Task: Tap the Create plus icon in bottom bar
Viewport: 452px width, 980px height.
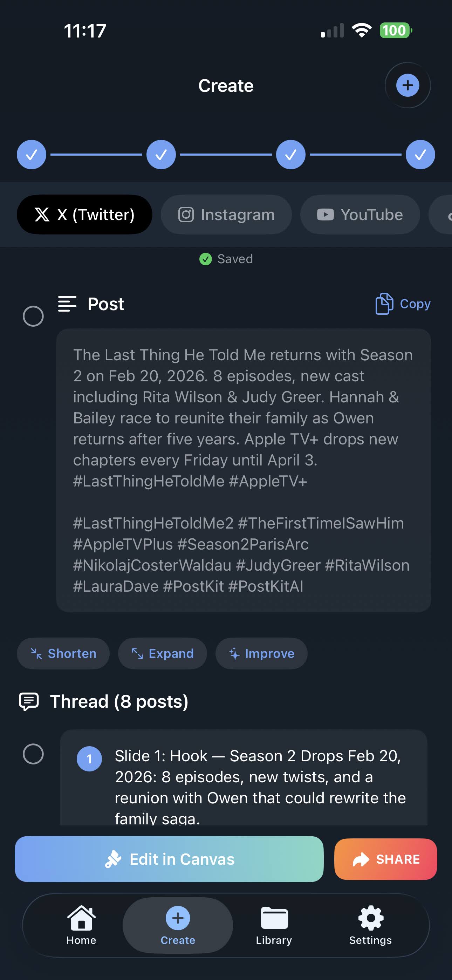Action: coord(178,918)
